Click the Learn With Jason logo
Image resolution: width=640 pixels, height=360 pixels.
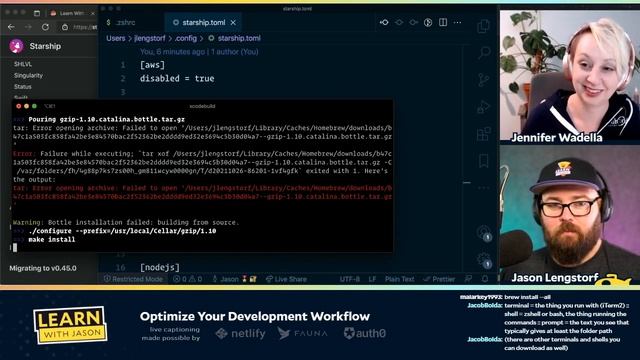click(70, 325)
